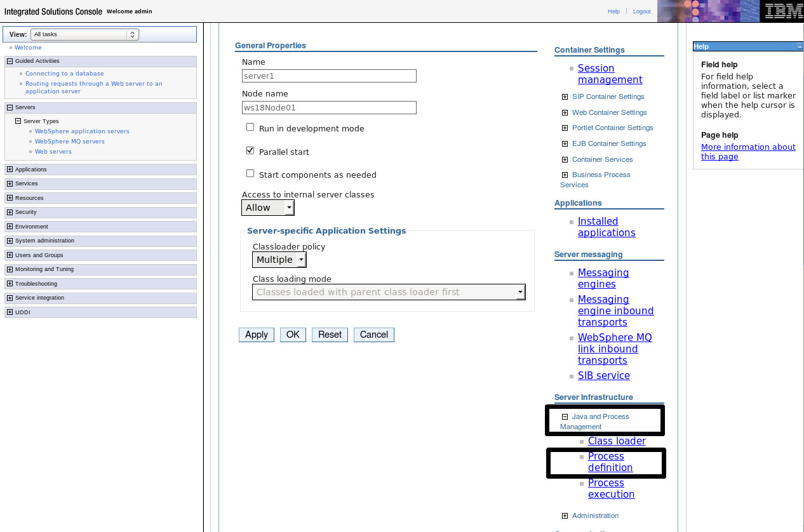The width and height of the screenshot is (804, 532).
Task: Expand Business Process Services
Action: click(x=565, y=175)
